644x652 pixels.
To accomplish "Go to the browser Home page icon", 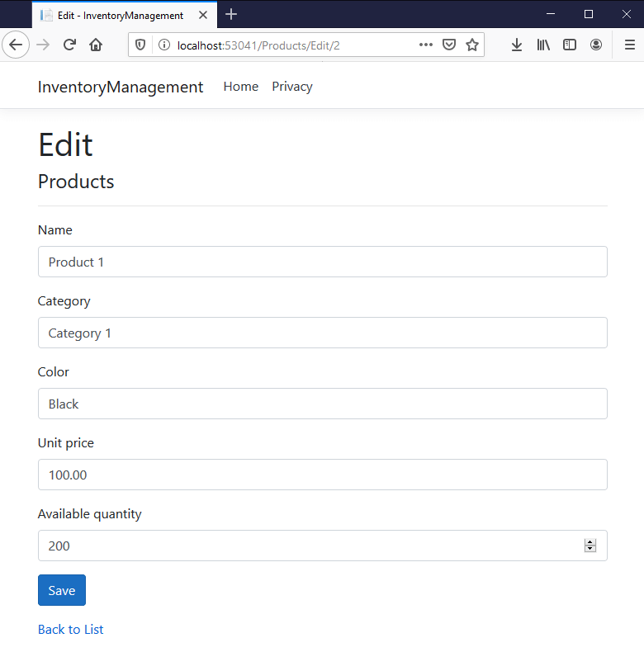I will 96,45.
